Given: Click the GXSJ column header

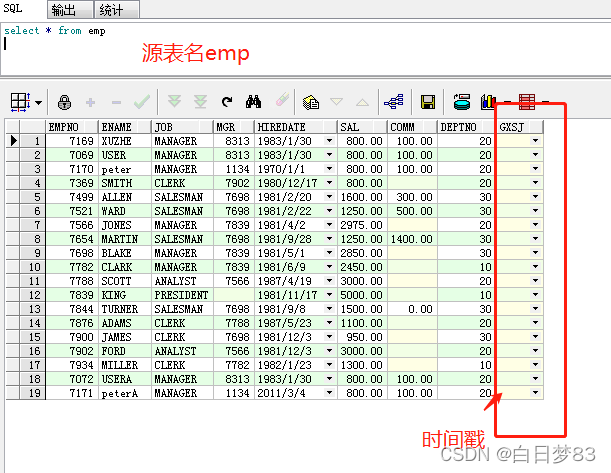Looking at the screenshot, I should [519, 127].
